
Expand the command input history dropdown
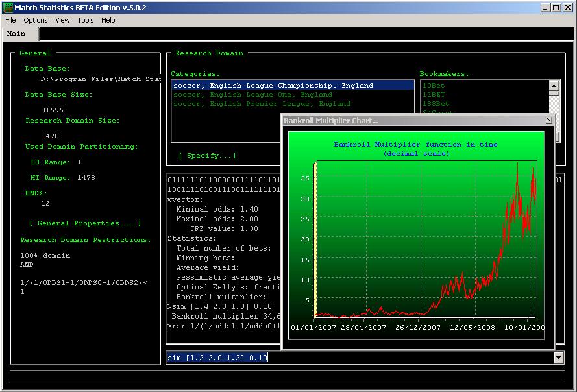point(559,358)
